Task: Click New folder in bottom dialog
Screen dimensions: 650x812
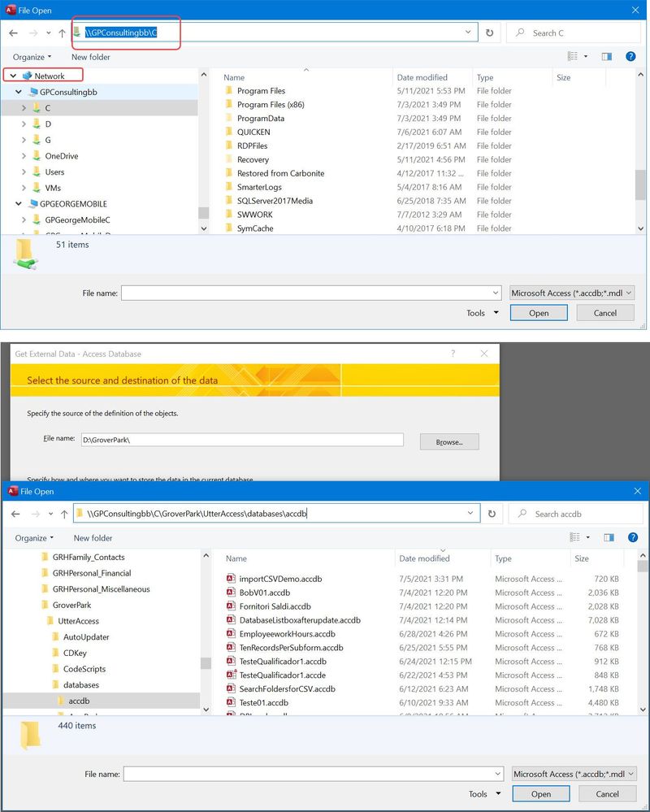Action: coord(93,538)
